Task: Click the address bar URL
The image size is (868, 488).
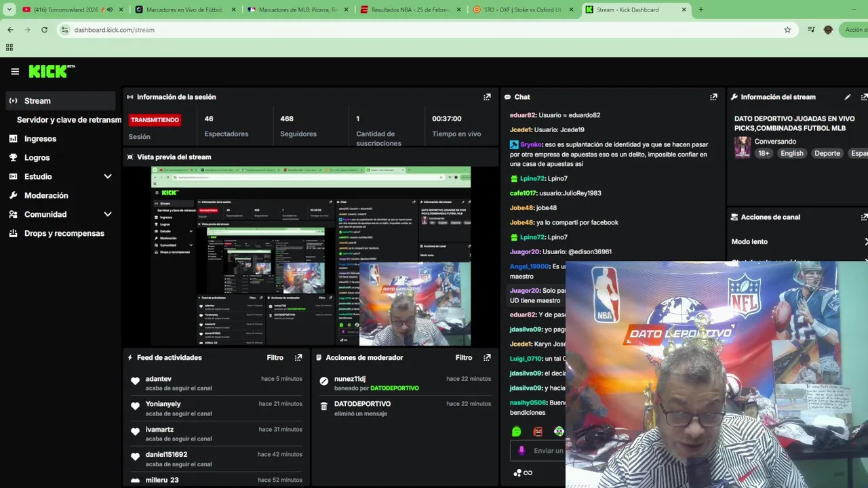Action: (x=114, y=30)
